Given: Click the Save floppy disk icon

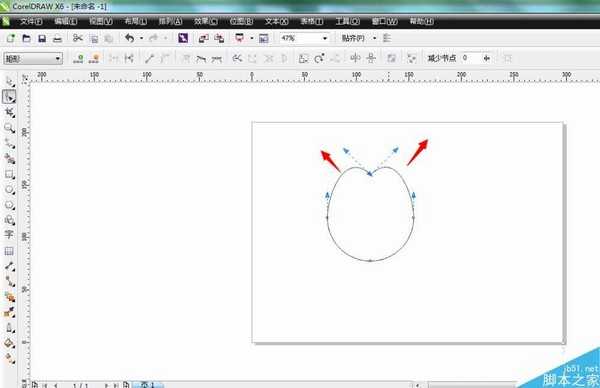Looking at the screenshot, I should coord(42,38).
